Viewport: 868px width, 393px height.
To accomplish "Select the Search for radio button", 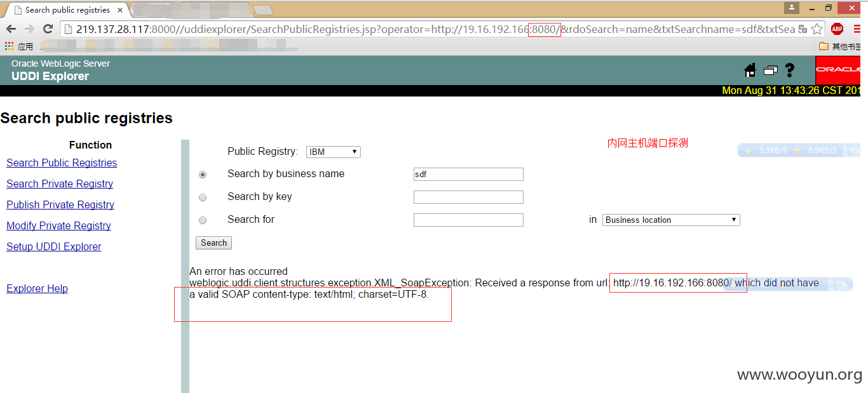I will pos(203,220).
